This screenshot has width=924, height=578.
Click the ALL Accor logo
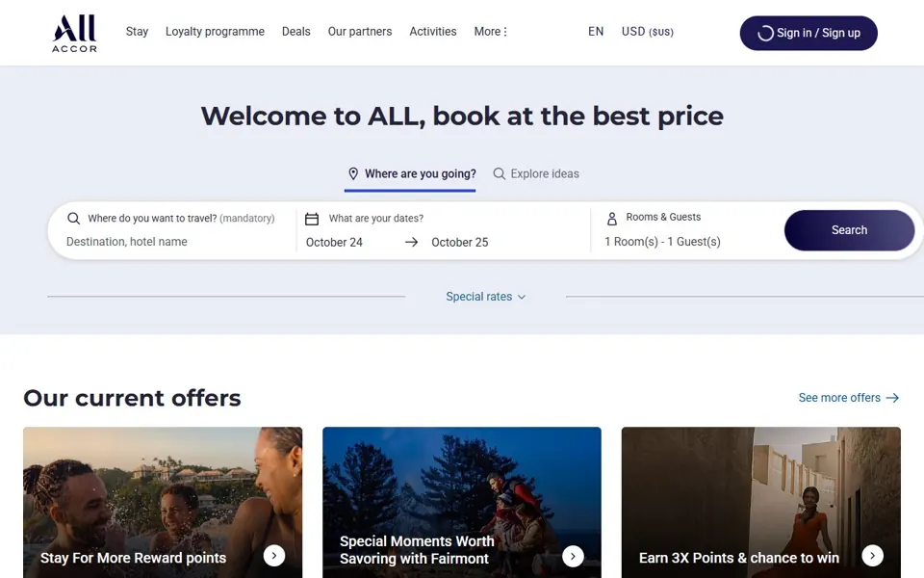tap(74, 33)
